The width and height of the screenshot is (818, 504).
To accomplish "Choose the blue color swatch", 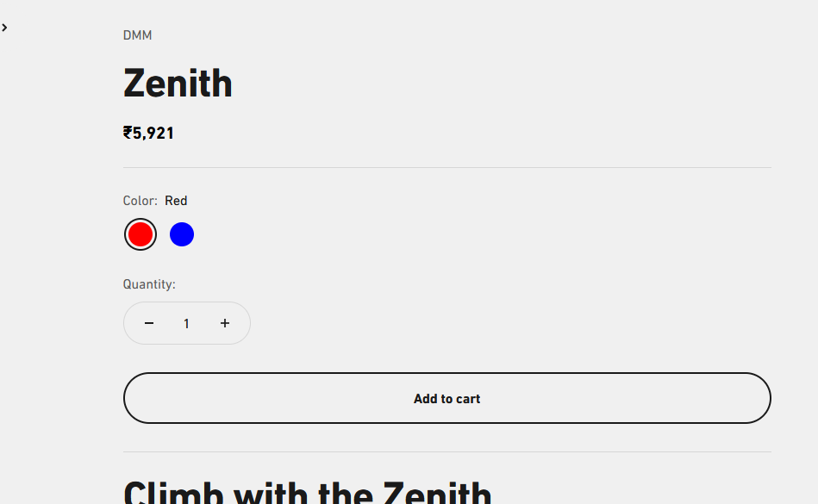I will (x=182, y=234).
